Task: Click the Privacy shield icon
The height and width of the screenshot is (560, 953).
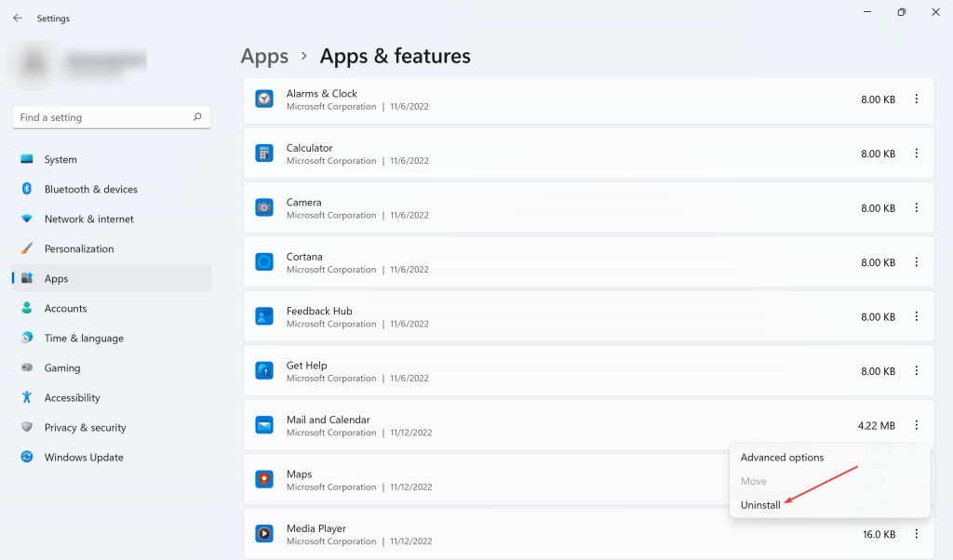Action: (x=27, y=427)
